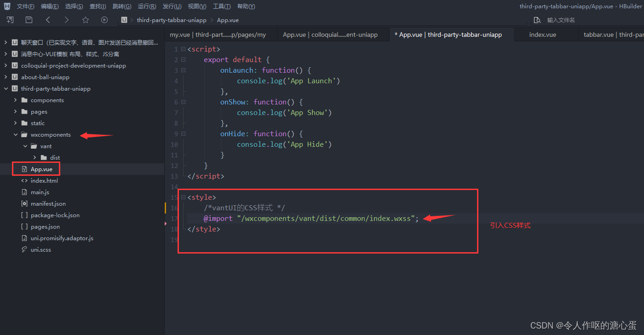Open the 文件(F) menu

click(25, 6)
